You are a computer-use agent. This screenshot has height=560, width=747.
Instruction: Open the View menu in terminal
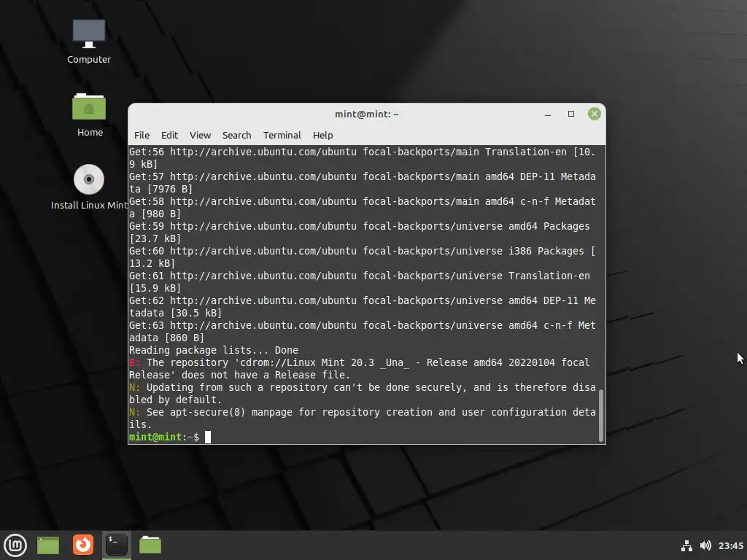click(x=200, y=135)
